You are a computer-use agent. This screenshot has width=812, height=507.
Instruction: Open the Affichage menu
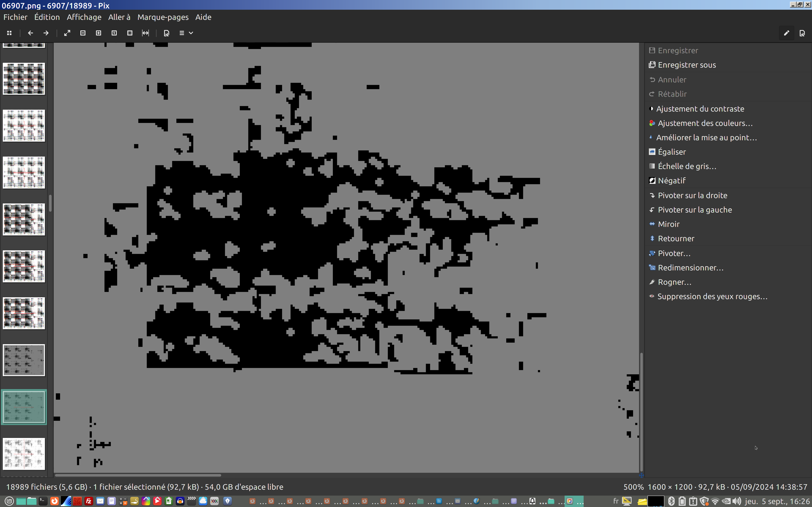point(84,17)
